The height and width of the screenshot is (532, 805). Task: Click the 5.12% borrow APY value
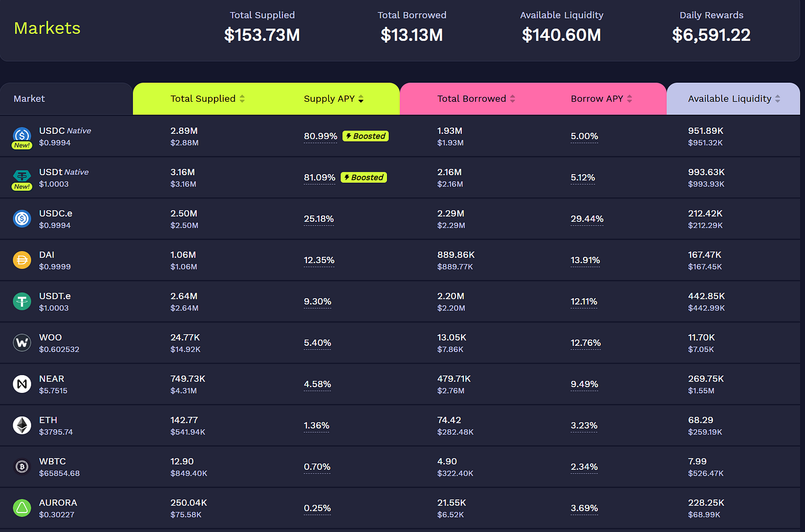click(x=583, y=178)
